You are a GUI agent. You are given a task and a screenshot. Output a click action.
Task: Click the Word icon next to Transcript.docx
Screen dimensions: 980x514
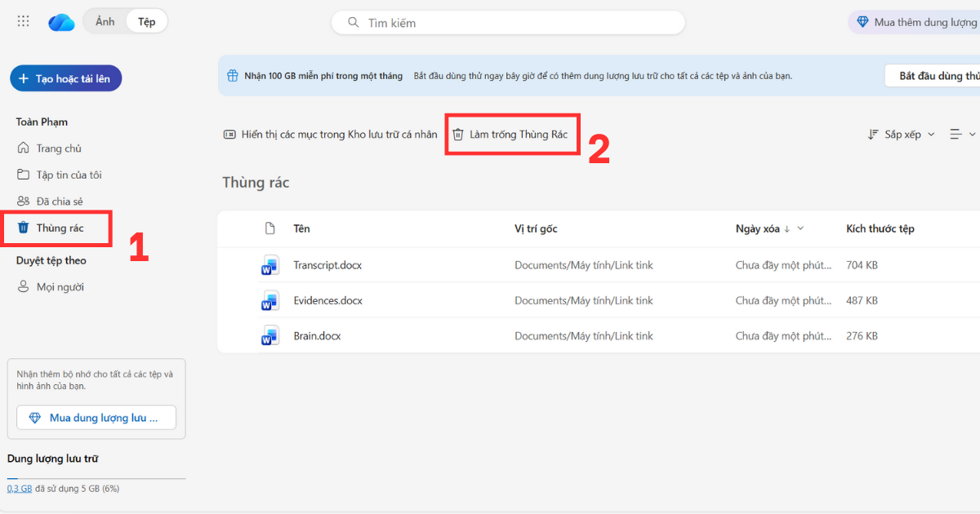[270, 265]
